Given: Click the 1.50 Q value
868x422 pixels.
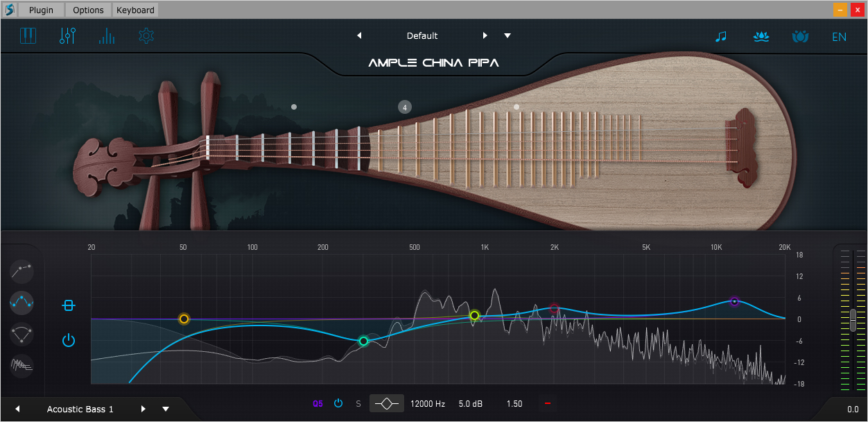Looking at the screenshot, I should pyautogui.click(x=514, y=403).
